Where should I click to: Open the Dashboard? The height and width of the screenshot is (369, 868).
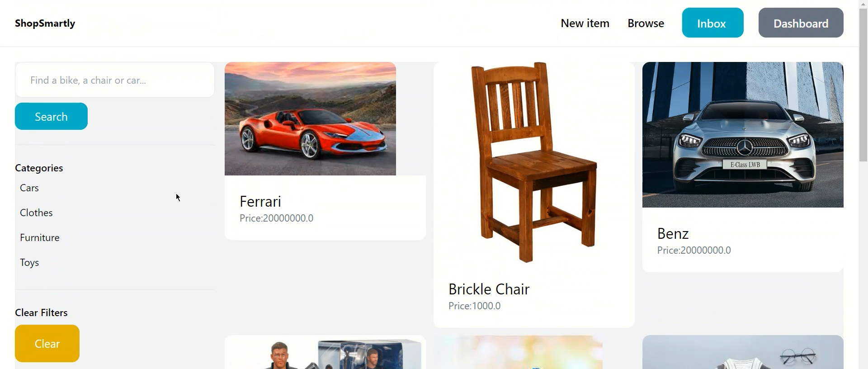[801, 23]
